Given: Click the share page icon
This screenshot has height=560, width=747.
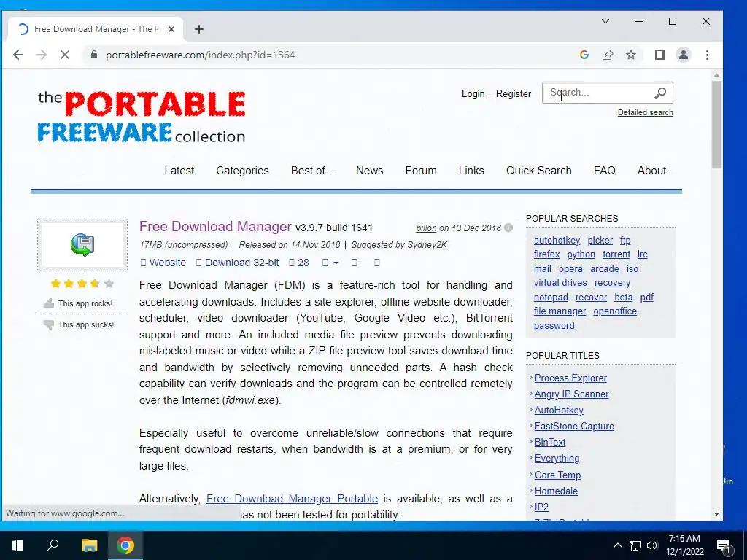Looking at the screenshot, I should click(x=608, y=55).
